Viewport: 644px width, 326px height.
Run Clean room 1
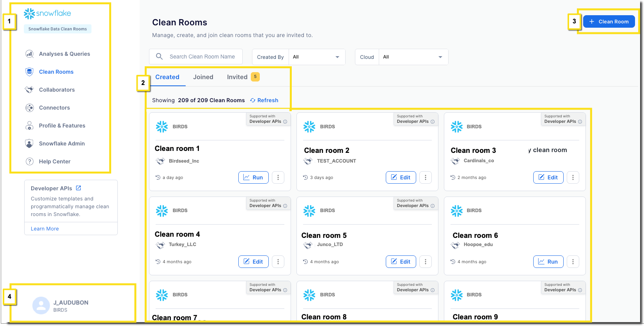pos(253,177)
